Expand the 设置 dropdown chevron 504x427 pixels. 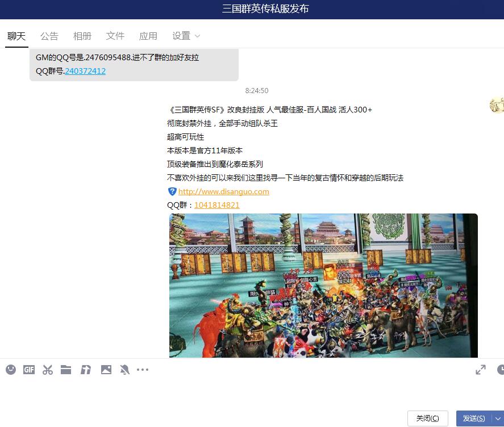point(197,36)
